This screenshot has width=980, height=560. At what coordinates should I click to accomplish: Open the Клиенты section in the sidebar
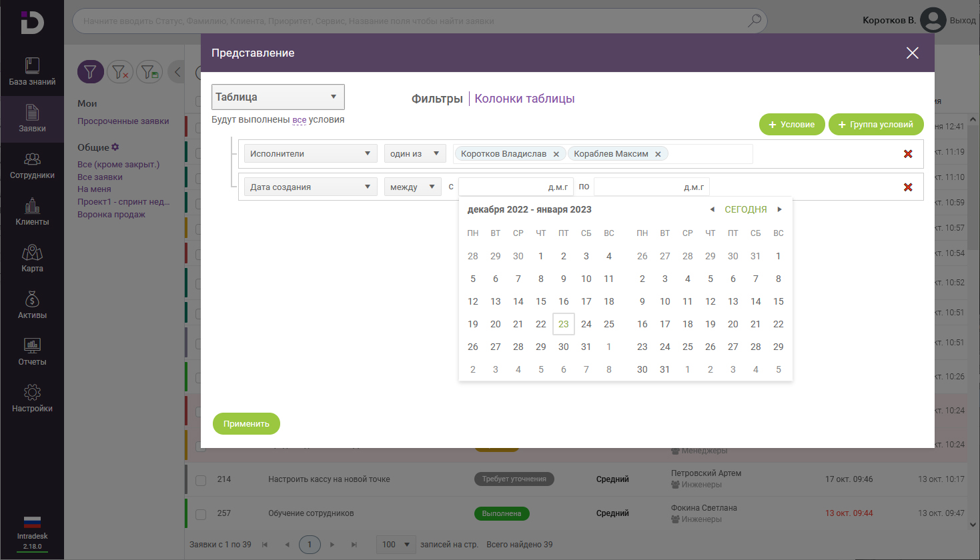tap(31, 212)
